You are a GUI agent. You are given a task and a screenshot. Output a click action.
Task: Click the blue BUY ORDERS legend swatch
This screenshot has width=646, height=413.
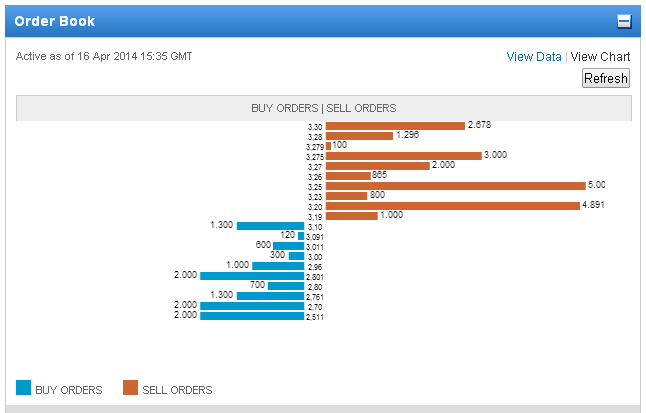click(x=23, y=387)
